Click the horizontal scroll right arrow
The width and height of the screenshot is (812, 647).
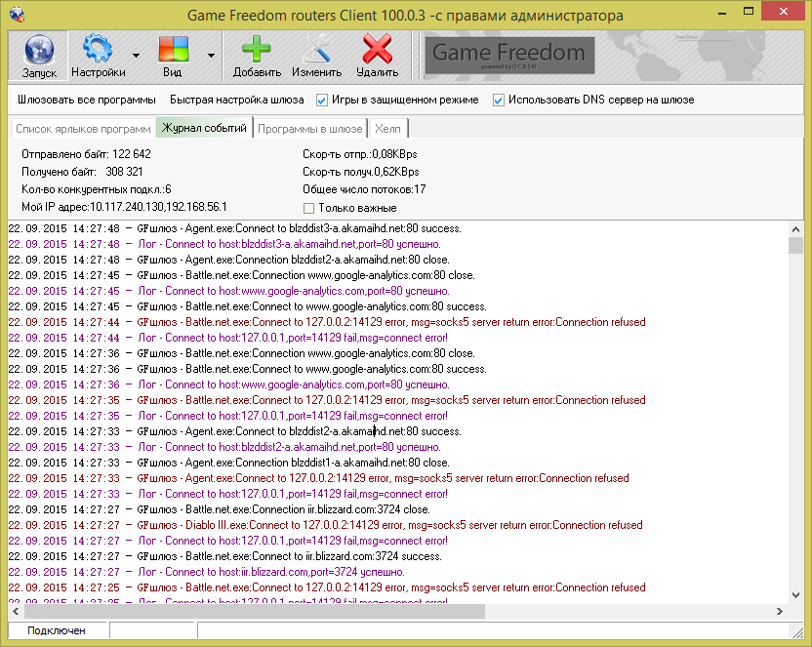coord(780,611)
